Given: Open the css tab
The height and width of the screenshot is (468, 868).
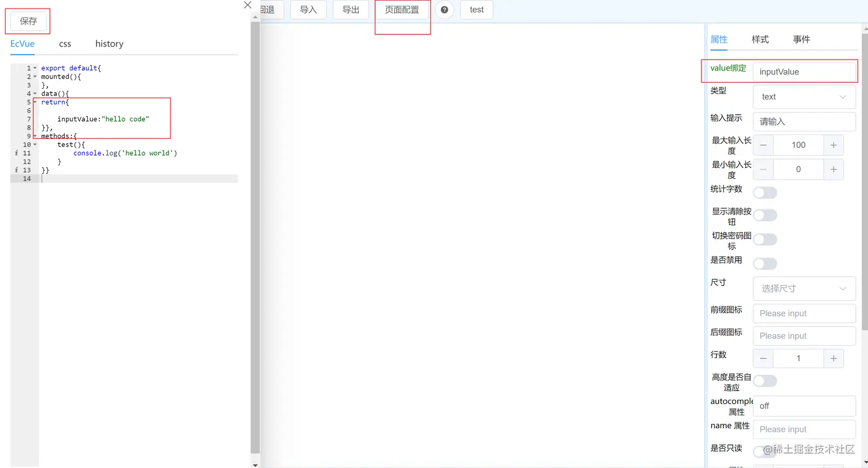Looking at the screenshot, I should coord(65,44).
